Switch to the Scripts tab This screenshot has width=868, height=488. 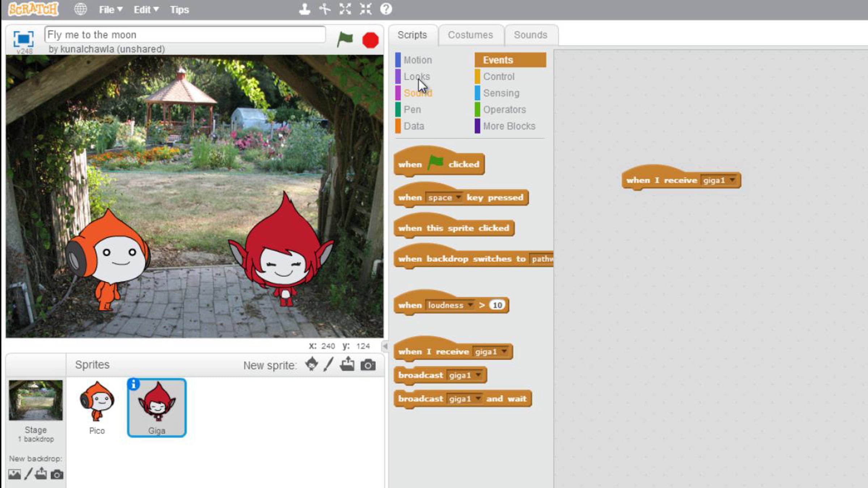412,35
